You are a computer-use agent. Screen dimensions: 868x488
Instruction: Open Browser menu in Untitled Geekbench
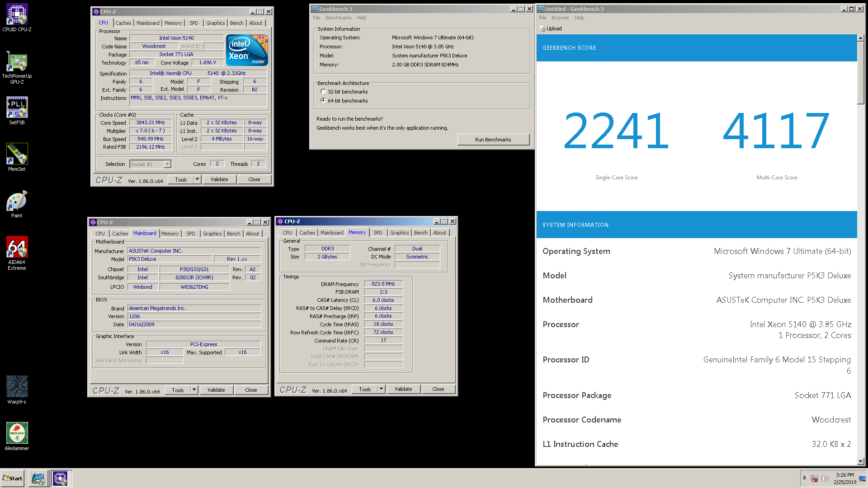[560, 18]
